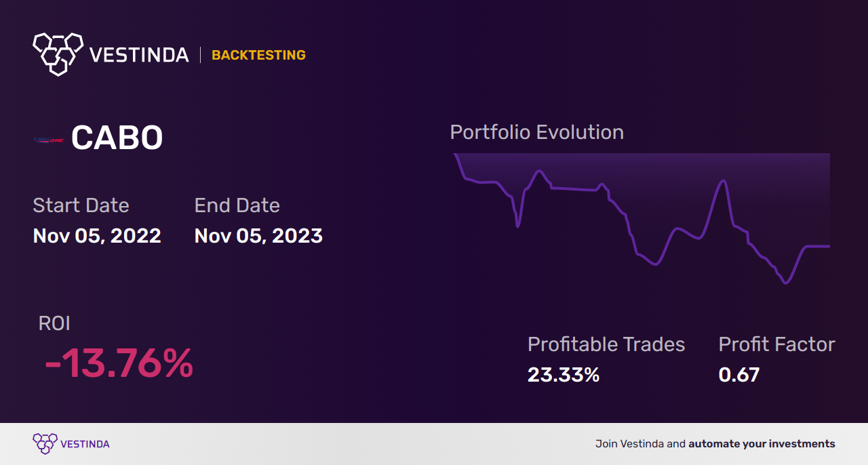Image resolution: width=868 pixels, height=465 pixels.
Task: Click the Start Date label
Action: click(81, 205)
